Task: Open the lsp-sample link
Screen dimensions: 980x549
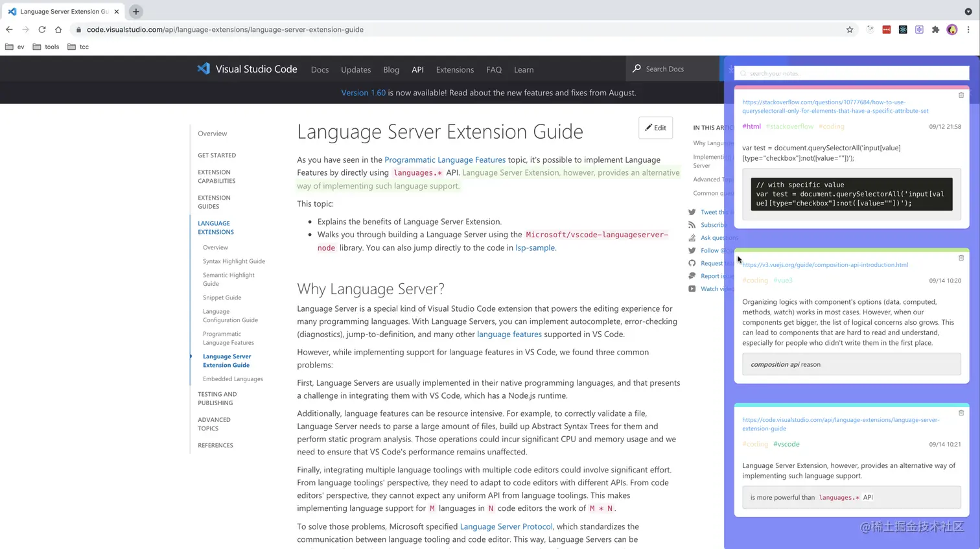Action: (535, 248)
